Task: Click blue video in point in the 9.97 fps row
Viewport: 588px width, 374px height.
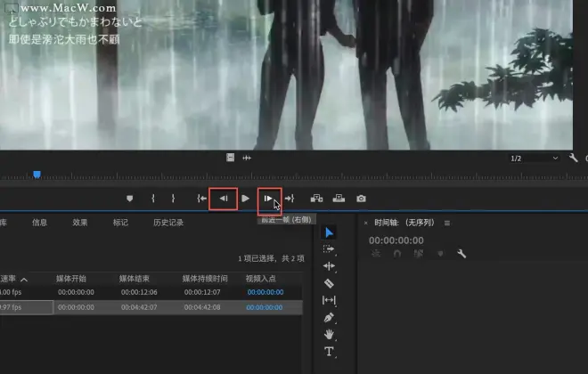Action: point(265,307)
